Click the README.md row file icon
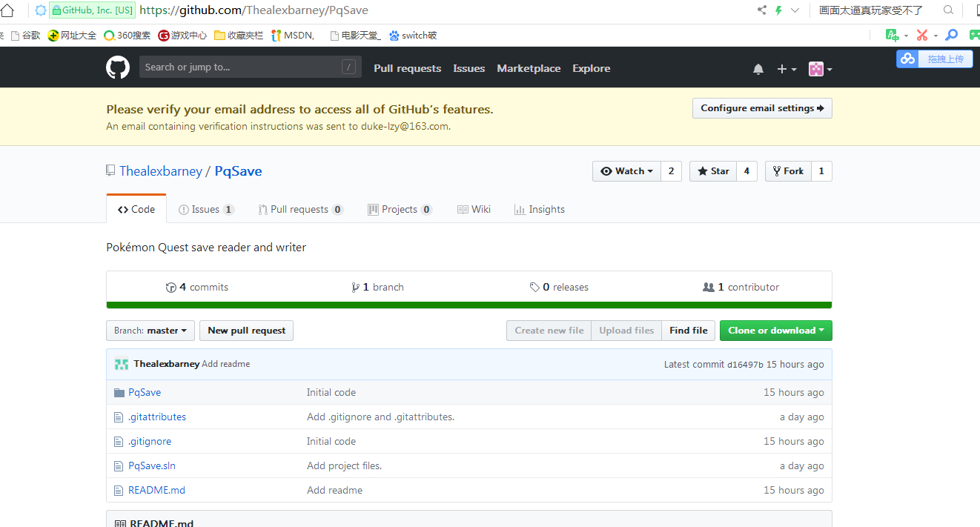Viewport: 980px width, 527px height. click(x=118, y=491)
